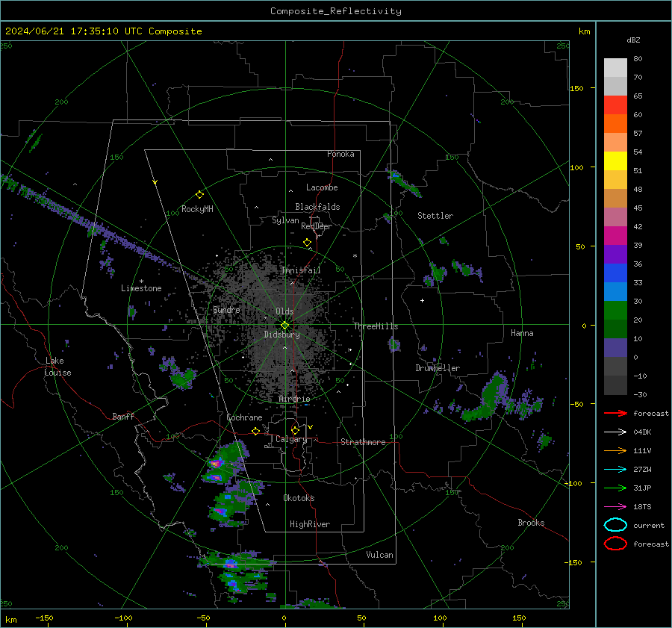
Task: Click the Didsbury label
Action: [x=281, y=335]
